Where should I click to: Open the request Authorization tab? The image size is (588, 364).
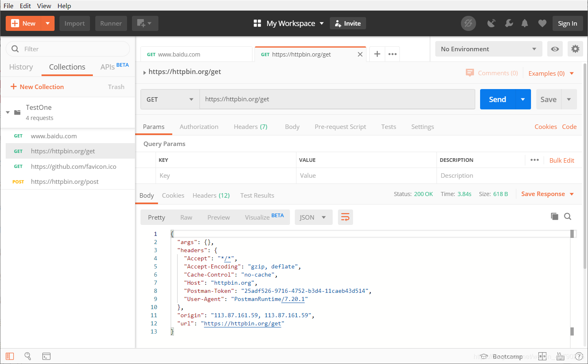point(199,127)
